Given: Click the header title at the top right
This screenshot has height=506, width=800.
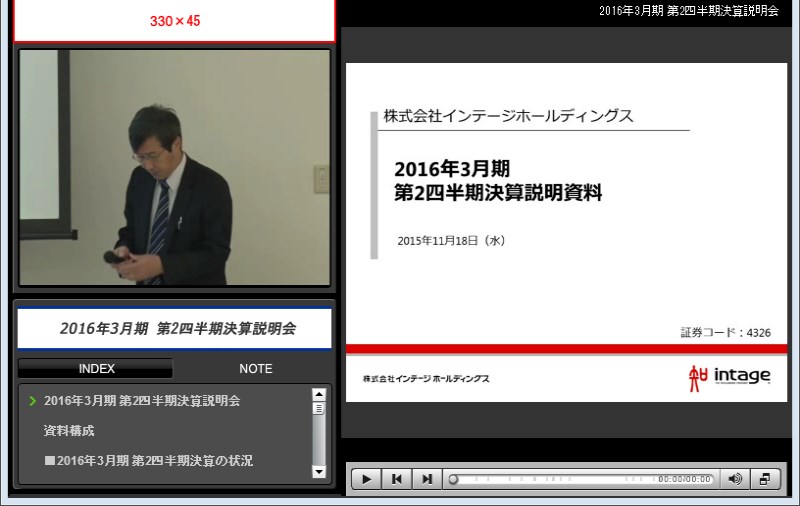Looking at the screenshot, I should (x=689, y=11).
